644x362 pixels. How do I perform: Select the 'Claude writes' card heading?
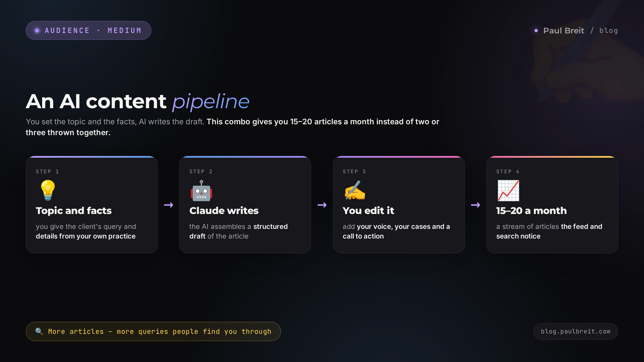224,211
